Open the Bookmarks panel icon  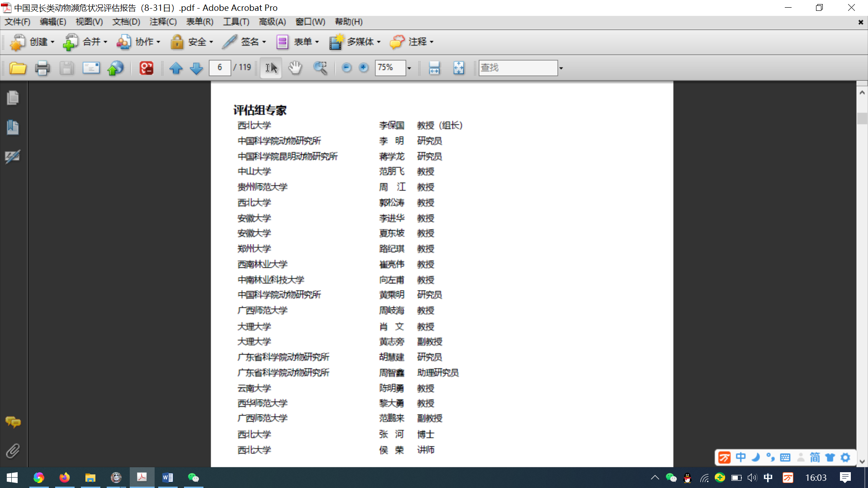(x=13, y=127)
